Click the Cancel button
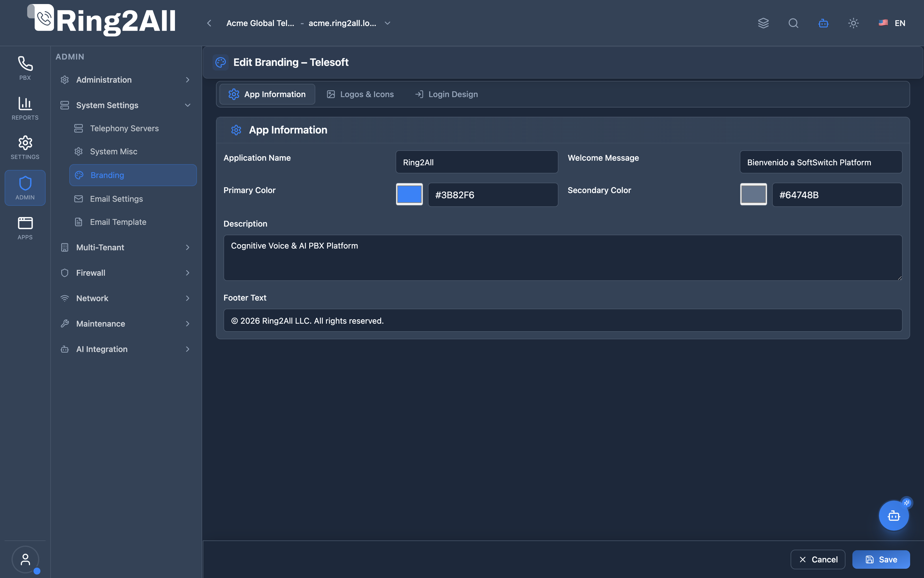Image resolution: width=924 pixels, height=578 pixels. click(x=818, y=559)
